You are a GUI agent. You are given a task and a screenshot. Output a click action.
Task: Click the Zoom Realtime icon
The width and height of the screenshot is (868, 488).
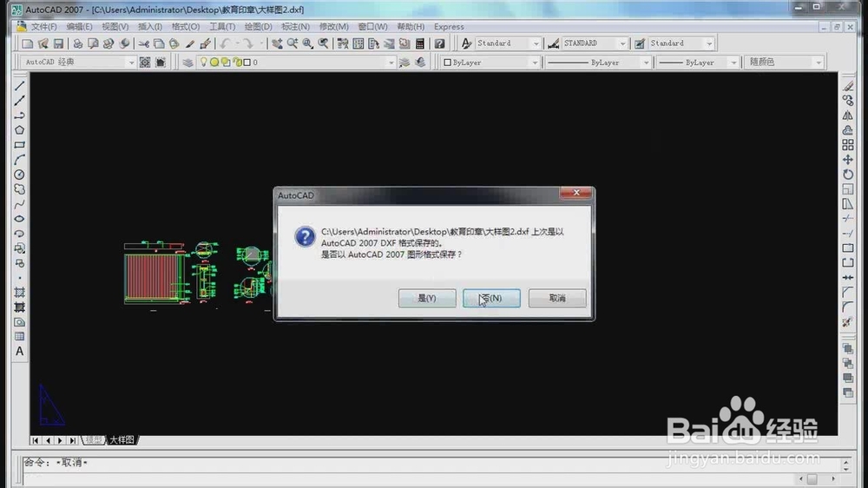point(293,43)
